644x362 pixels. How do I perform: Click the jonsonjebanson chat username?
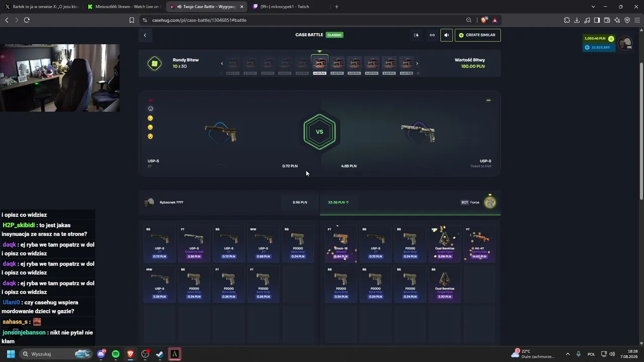pos(24,333)
